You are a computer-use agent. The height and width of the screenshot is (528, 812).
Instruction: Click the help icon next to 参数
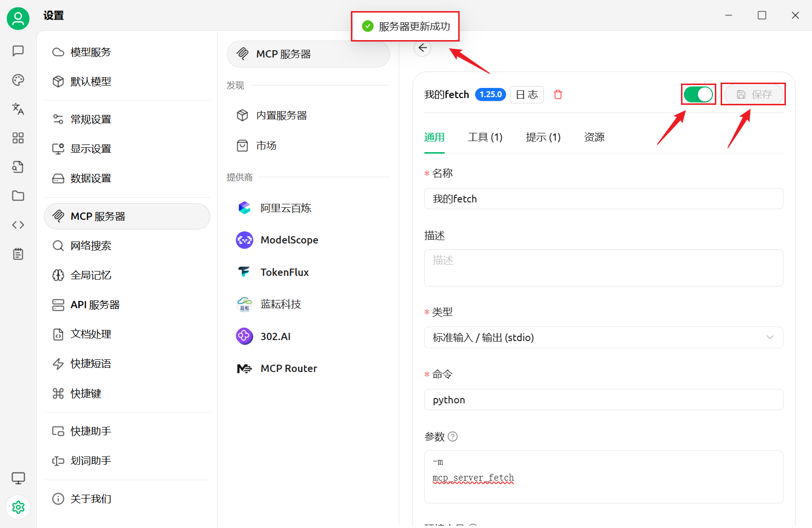click(452, 437)
